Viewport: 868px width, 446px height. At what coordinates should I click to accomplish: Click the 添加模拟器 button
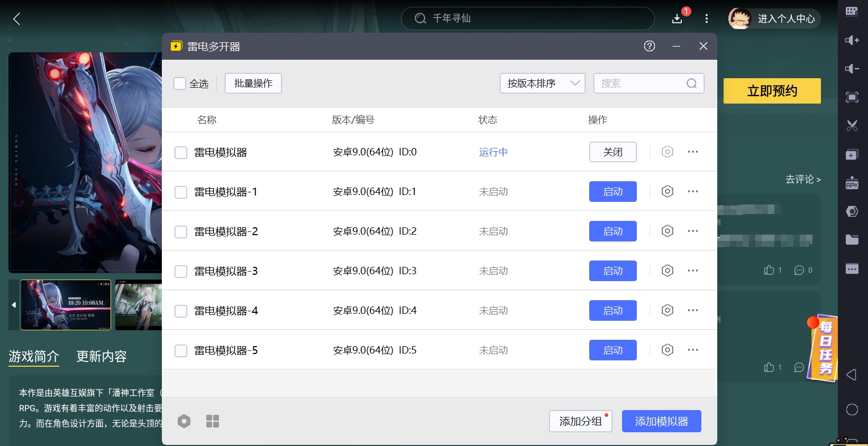(x=661, y=421)
